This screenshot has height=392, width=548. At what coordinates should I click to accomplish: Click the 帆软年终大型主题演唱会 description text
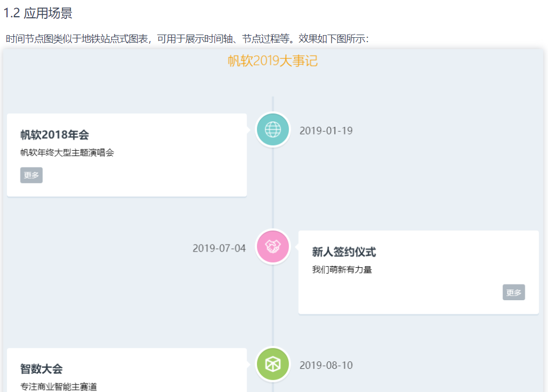[67, 153]
